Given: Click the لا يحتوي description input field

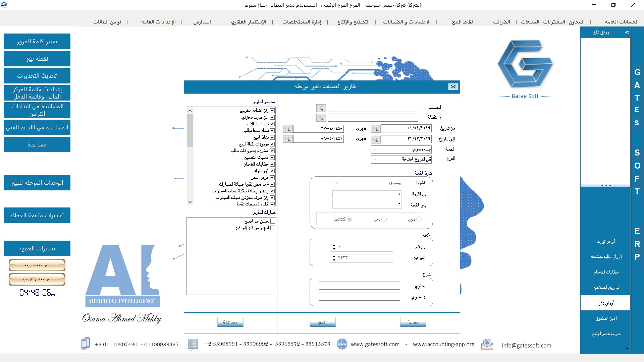Looking at the screenshot, I should pyautogui.click(x=359, y=297).
